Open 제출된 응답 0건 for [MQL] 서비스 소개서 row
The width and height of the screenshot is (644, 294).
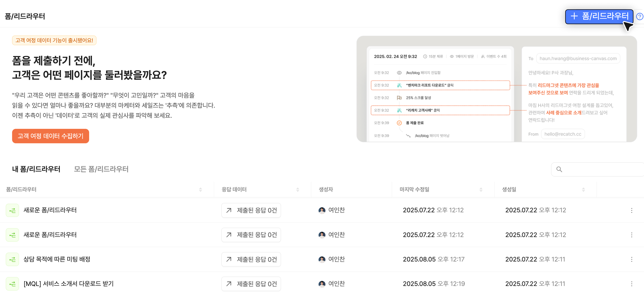click(251, 284)
